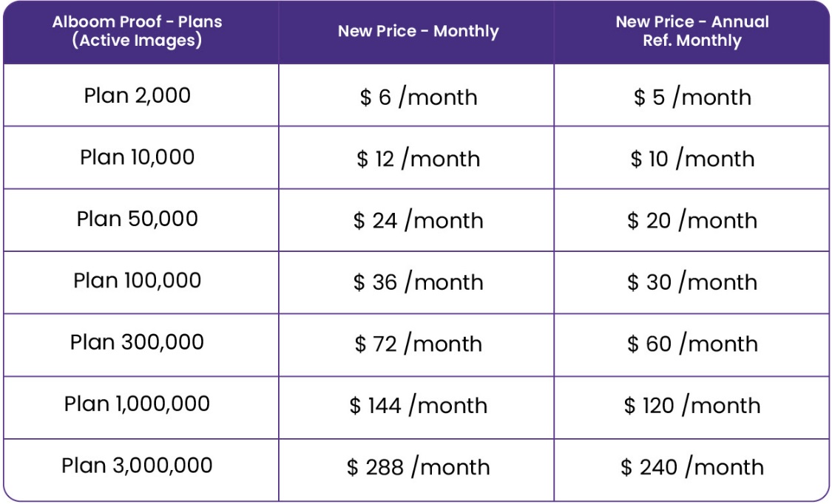
Task: Select the New Price - Monthly column header
Action: point(418,31)
